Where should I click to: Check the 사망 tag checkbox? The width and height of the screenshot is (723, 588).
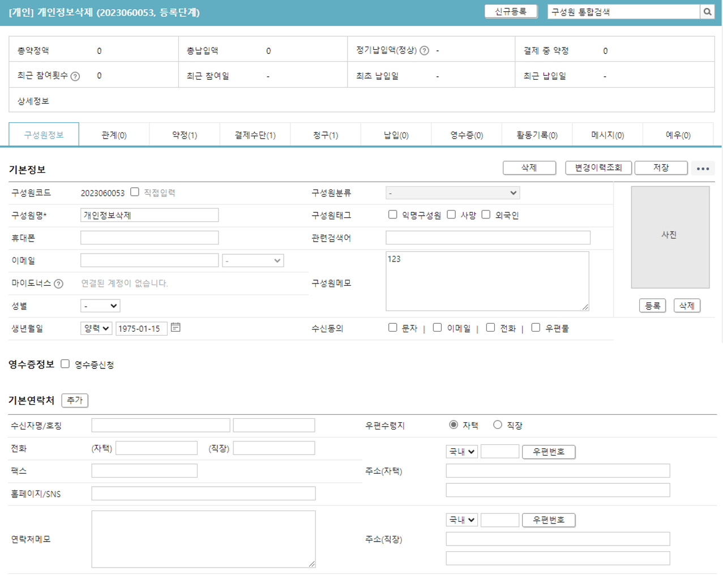(451, 214)
